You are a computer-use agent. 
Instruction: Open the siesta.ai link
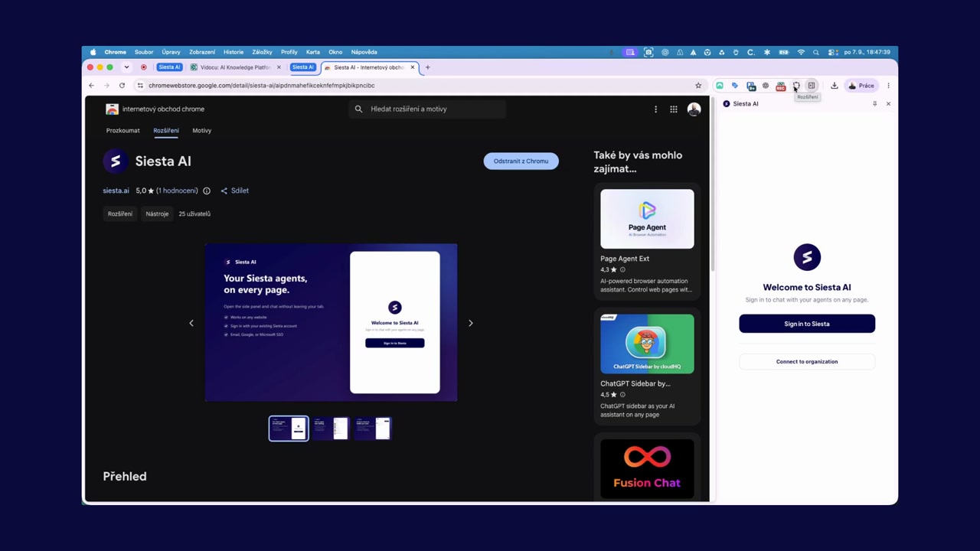[x=116, y=191]
